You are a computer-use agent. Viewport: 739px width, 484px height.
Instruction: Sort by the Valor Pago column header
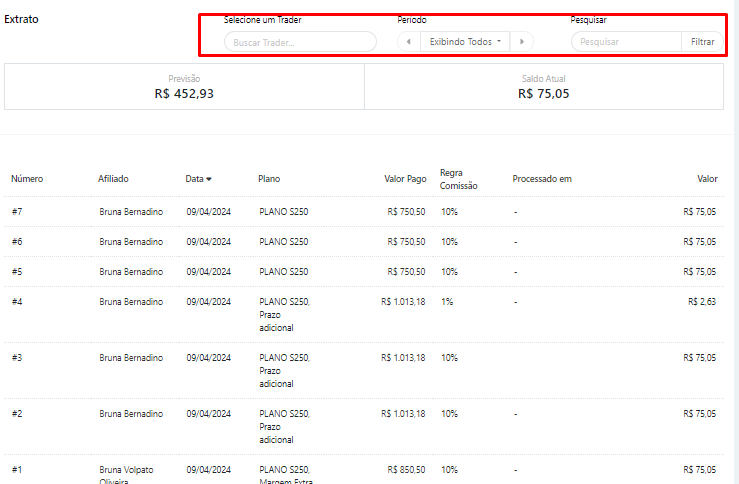coord(405,179)
